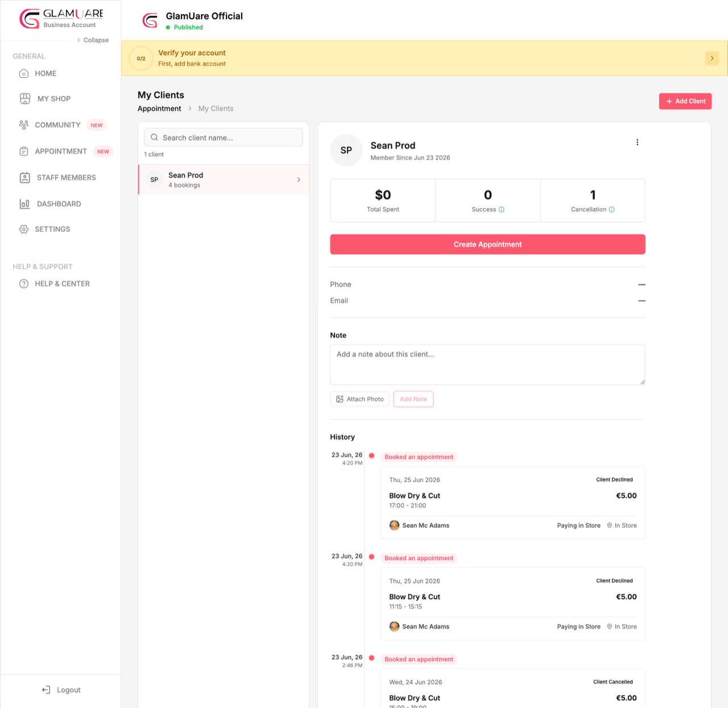Click the info icon next to Success
The height and width of the screenshot is (708, 728).
(x=502, y=209)
